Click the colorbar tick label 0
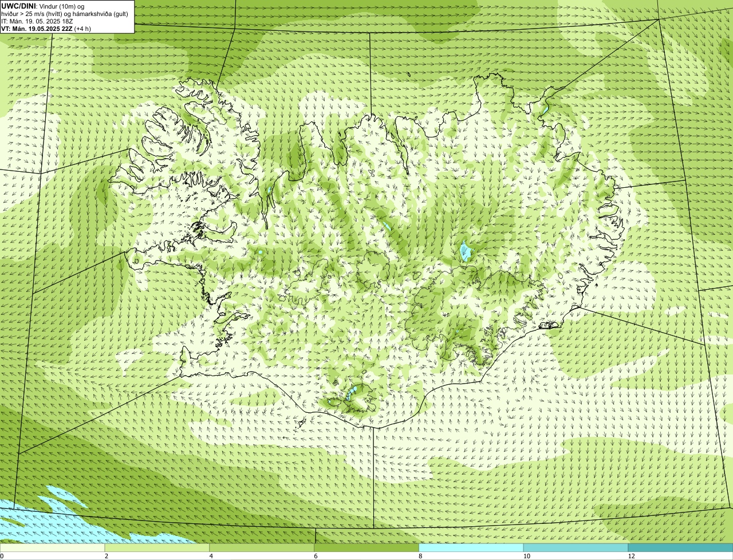 (2, 556)
